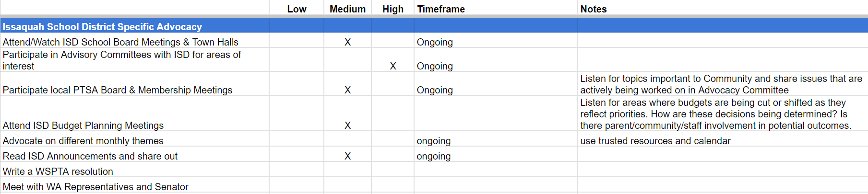Select the Meet with WA Representatives and Senator cell
868x194 pixels.
[x=95, y=187]
